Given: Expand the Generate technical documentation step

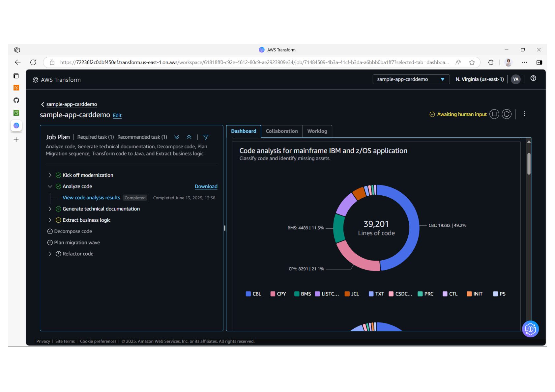Looking at the screenshot, I should [50, 209].
